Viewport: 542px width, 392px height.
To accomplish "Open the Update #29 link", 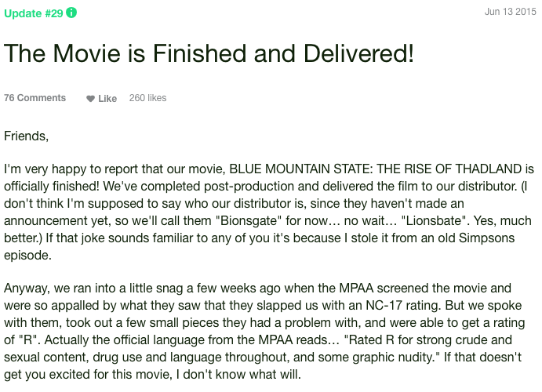I will 34,13.
